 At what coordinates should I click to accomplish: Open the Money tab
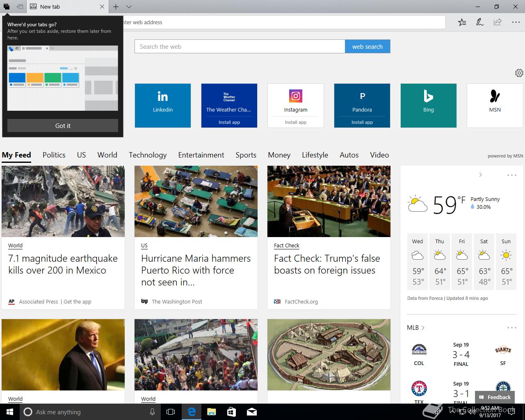[279, 155]
